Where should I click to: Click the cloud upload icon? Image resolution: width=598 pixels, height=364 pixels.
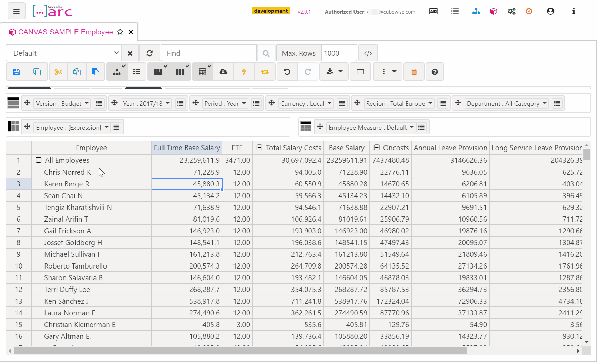coord(223,72)
